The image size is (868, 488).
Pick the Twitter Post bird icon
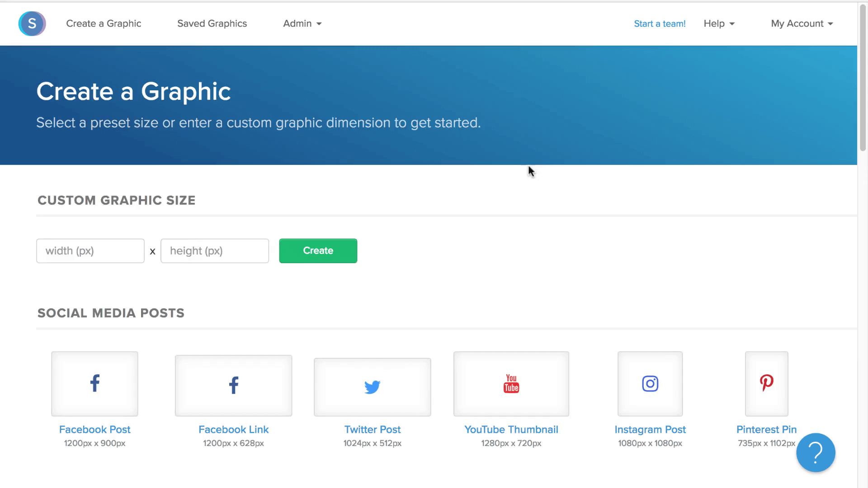click(x=372, y=387)
